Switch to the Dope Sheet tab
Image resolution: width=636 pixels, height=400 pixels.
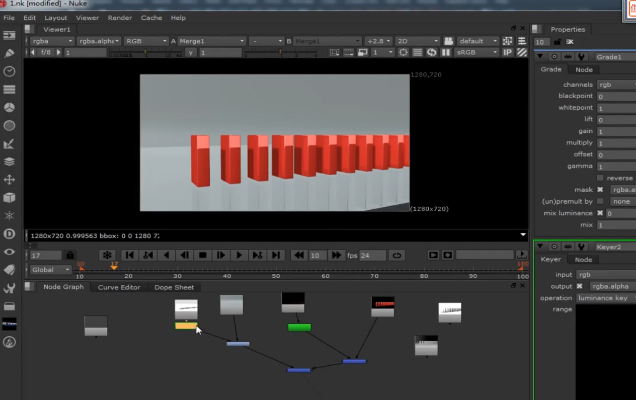[x=173, y=287]
